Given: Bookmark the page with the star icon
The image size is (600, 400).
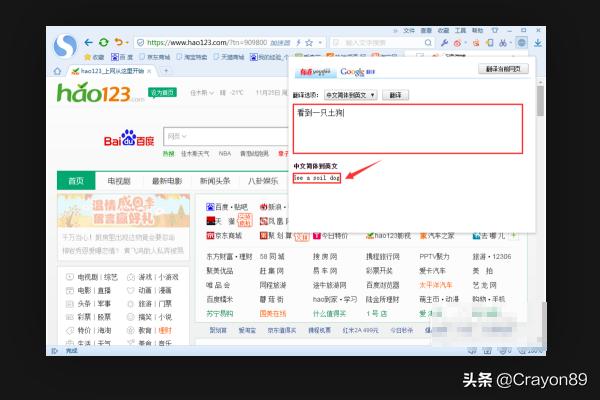Looking at the screenshot, I should click(309, 42).
